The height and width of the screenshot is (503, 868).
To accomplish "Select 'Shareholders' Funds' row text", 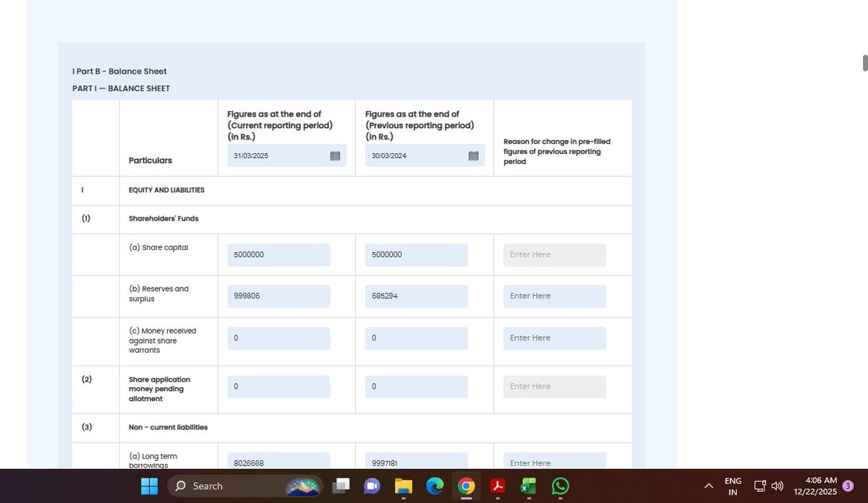I will click(163, 218).
